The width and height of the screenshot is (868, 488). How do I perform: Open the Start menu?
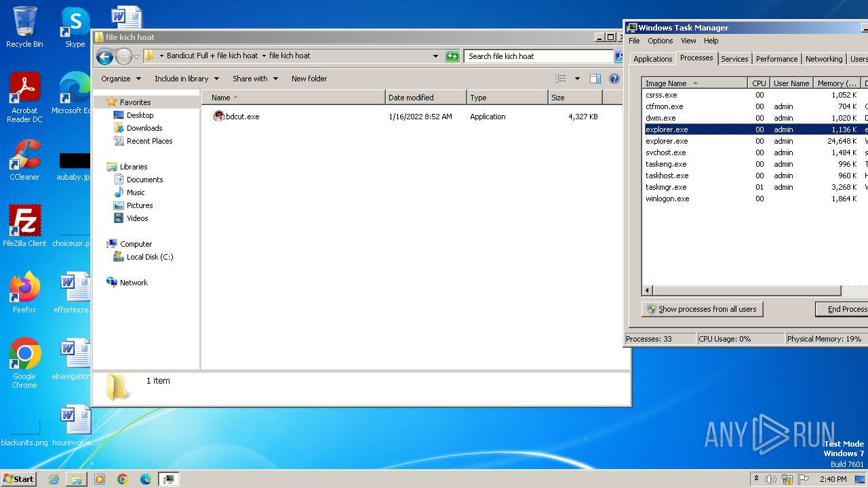pyautogui.click(x=18, y=479)
